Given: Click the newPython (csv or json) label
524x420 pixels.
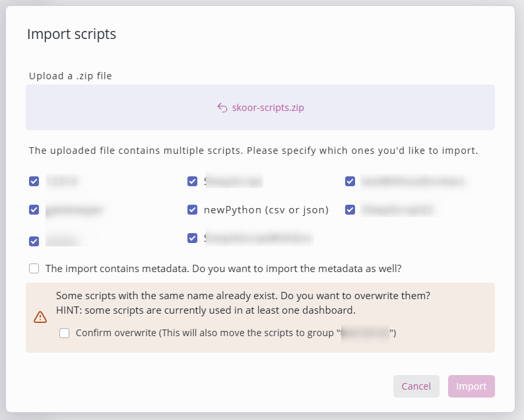Looking at the screenshot, I should 266,210.
